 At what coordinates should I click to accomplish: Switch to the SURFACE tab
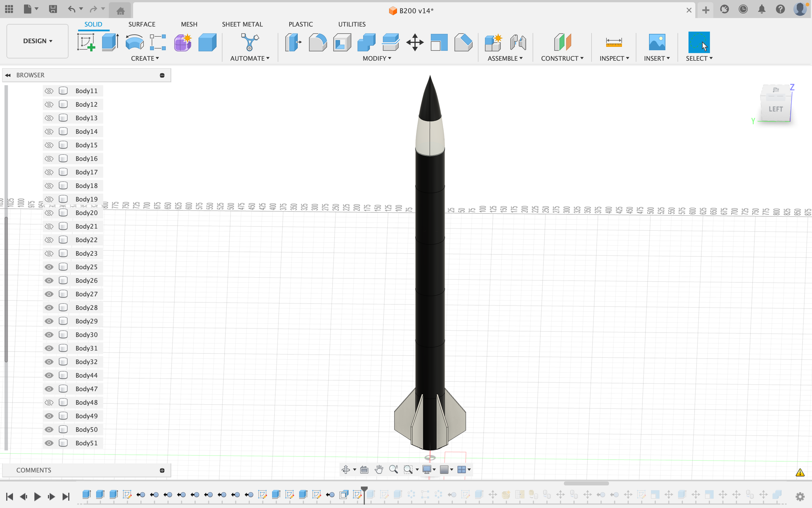142,24
